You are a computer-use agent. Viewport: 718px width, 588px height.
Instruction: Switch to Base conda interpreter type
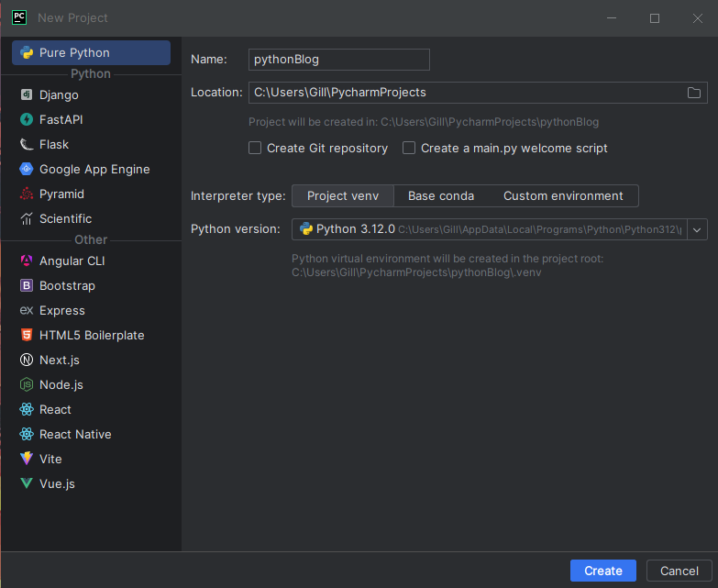pyautogui.click(x=441, y=196)
